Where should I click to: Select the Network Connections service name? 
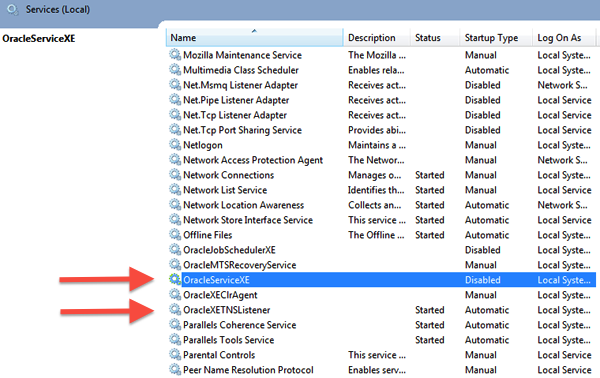tap(228, 175)
